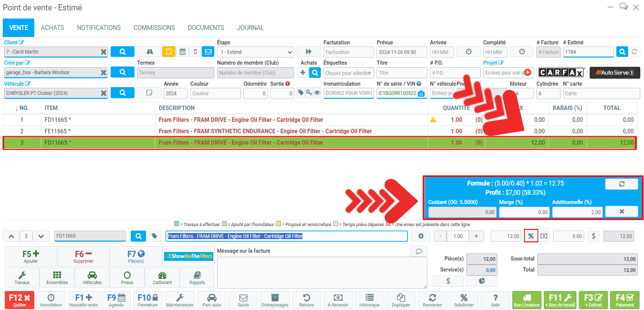Image resolution: width=644 pixels, height=310 pixels.
Task: Click the VIN camera scan icon
Action: [421, 94]
